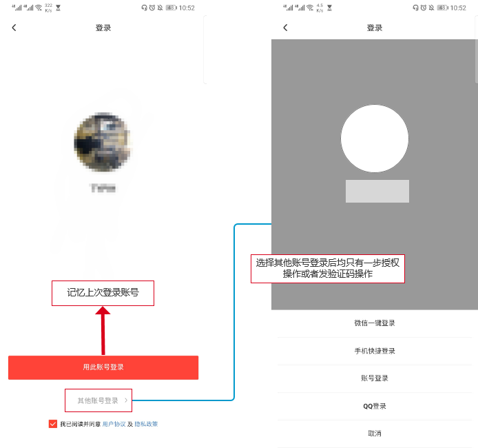Open the 隐私政策 link
This screenshot has width=478, height=448.
coord(146,424)
